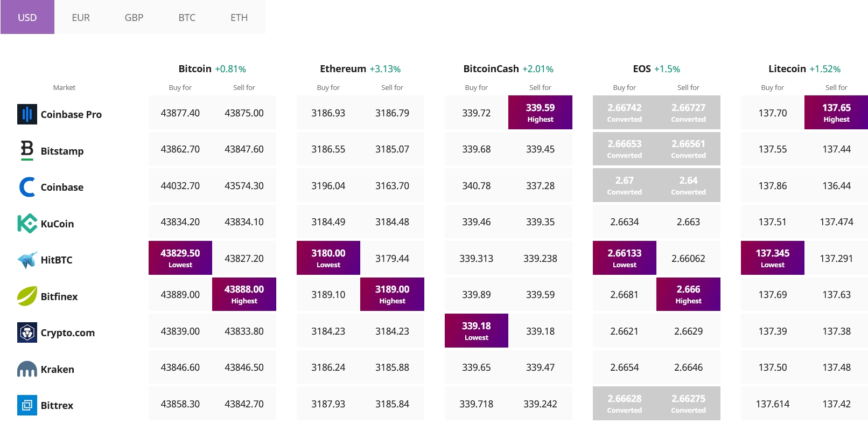Click BitcoinCash highest price 339.59 on Coinbase Pro
The height and width of the screenshot is (423, 868).
[x=541, y=113]
